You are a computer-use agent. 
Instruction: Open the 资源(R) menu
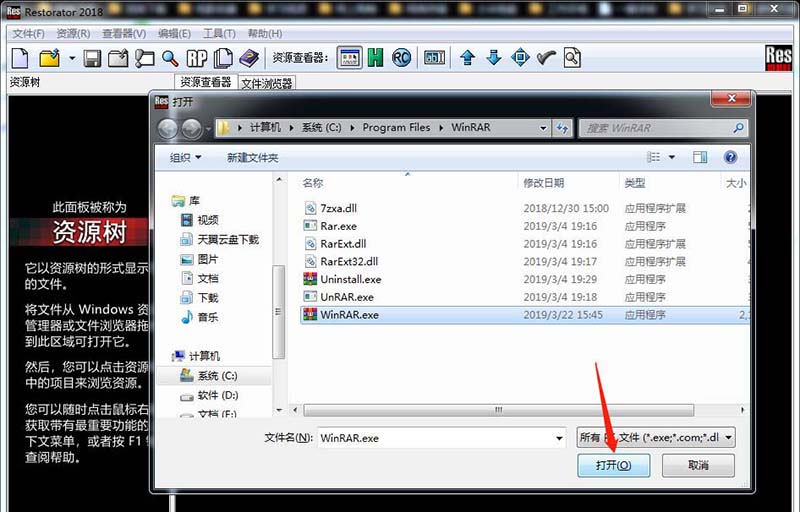[73, 34]
